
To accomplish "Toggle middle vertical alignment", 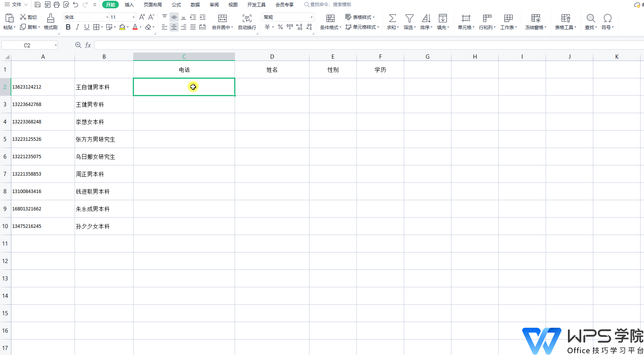I will (x=174, y=17).
